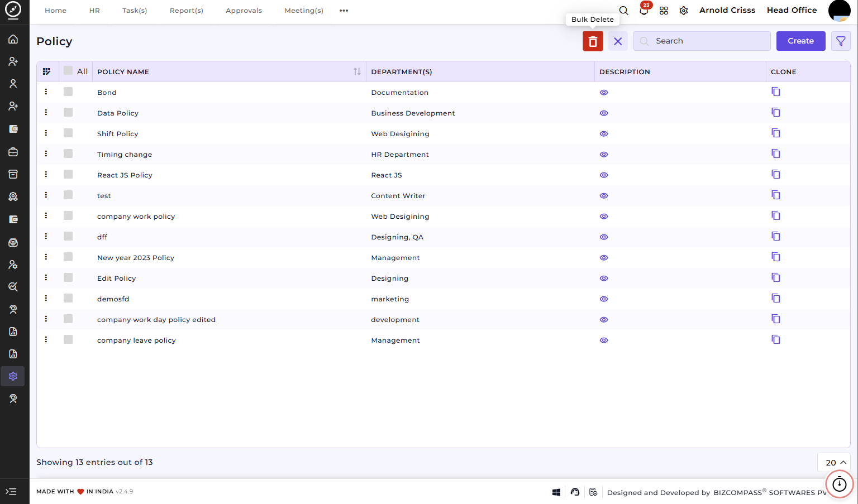Click the global search magnifier in top bar
The image size is (858, 504).
pos(624,11)
